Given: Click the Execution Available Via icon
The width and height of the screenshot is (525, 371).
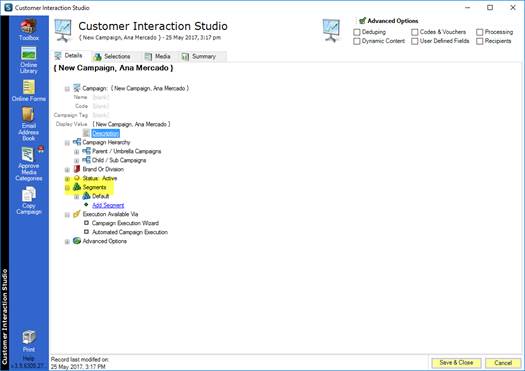Looking at the screenshot, I should click(77, 214).
